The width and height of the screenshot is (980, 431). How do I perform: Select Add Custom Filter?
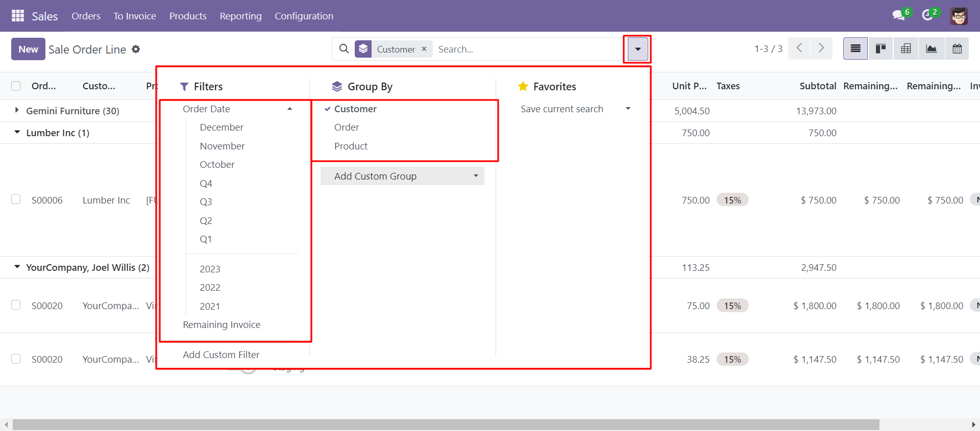click(221, 354)
